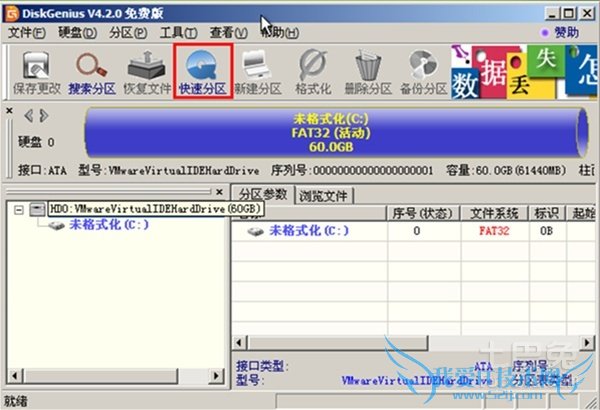The image size is (600, 410).
Task: Close the disk map panel X
Action: point(10,111)
